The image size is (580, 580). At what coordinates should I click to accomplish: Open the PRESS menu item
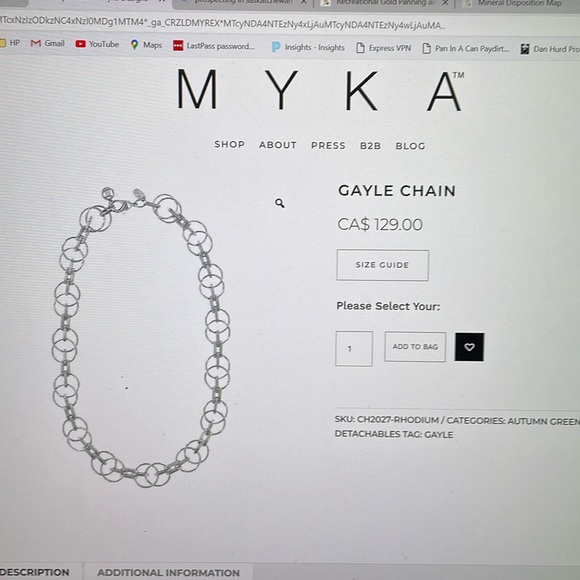tap(328, 145)
